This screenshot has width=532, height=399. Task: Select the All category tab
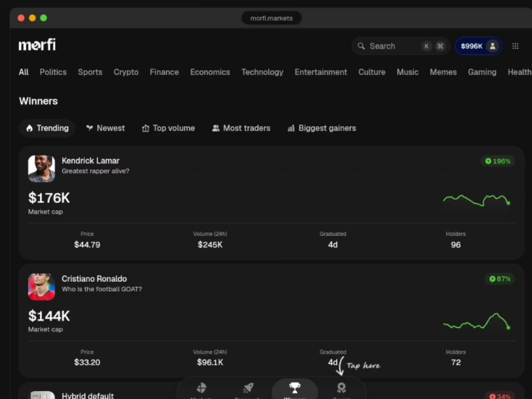point(23,72)
